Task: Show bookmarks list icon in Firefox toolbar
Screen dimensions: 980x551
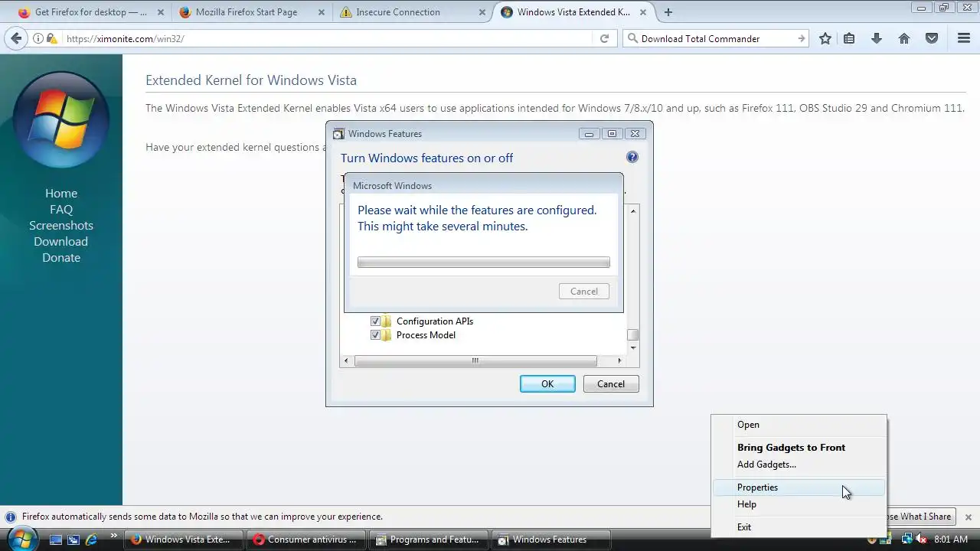Action: 849,38
